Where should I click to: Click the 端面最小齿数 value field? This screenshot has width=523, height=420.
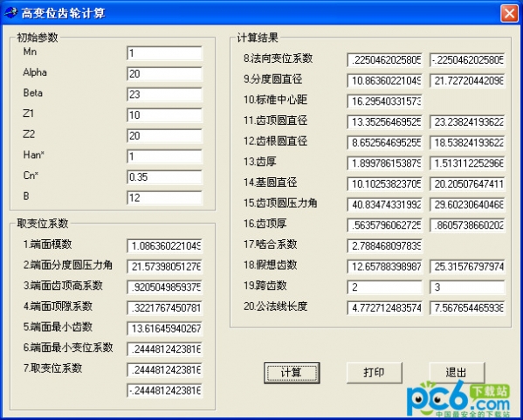coord(164,329)
